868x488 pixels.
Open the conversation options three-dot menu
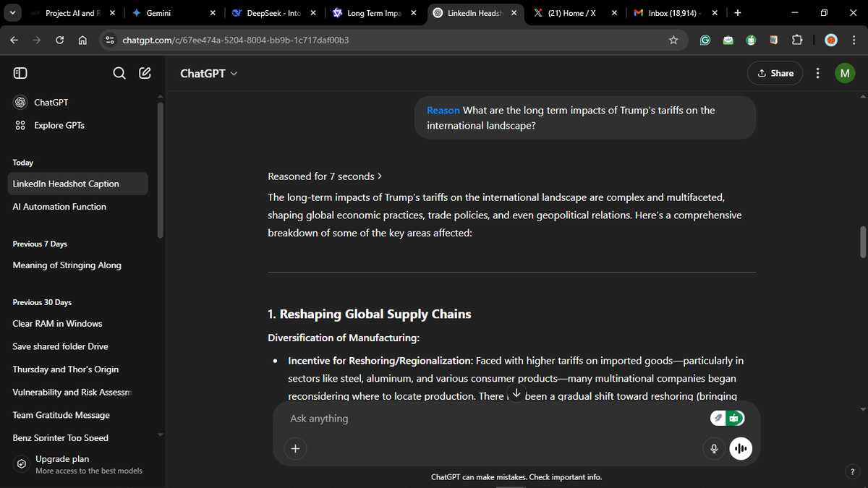[x=817, y=73]
